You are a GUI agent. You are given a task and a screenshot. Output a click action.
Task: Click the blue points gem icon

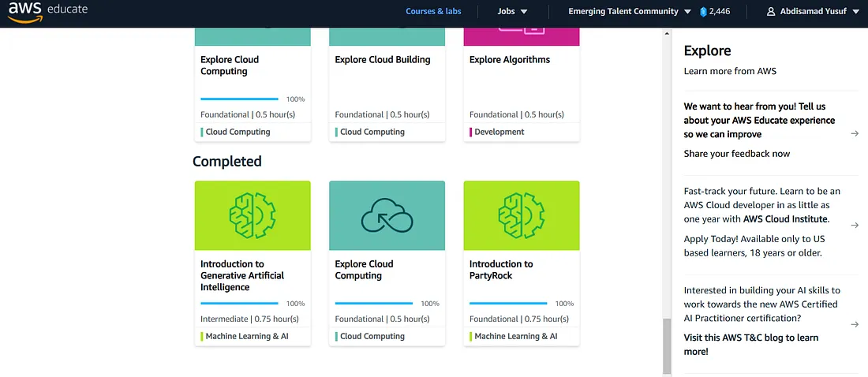(704, 12)
